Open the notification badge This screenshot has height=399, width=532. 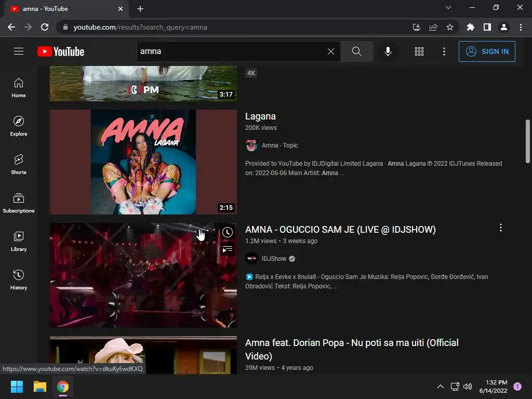[517, 387]
